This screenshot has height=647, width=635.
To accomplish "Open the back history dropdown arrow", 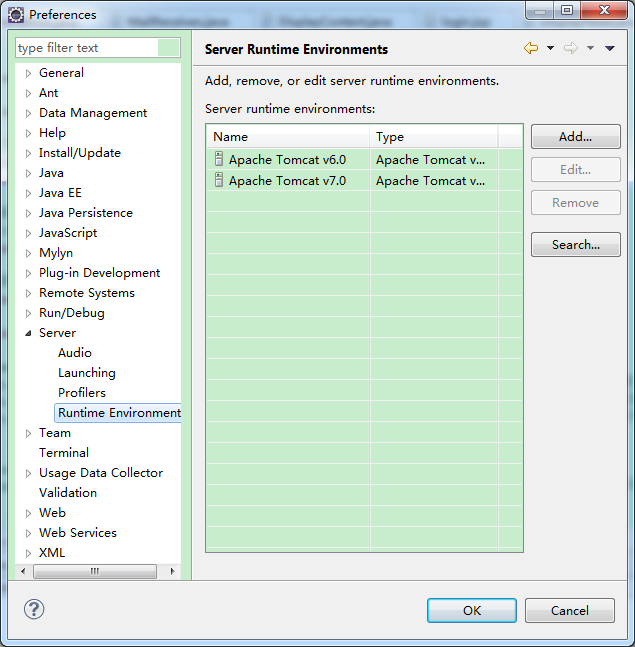I will (x=550, y=48).
